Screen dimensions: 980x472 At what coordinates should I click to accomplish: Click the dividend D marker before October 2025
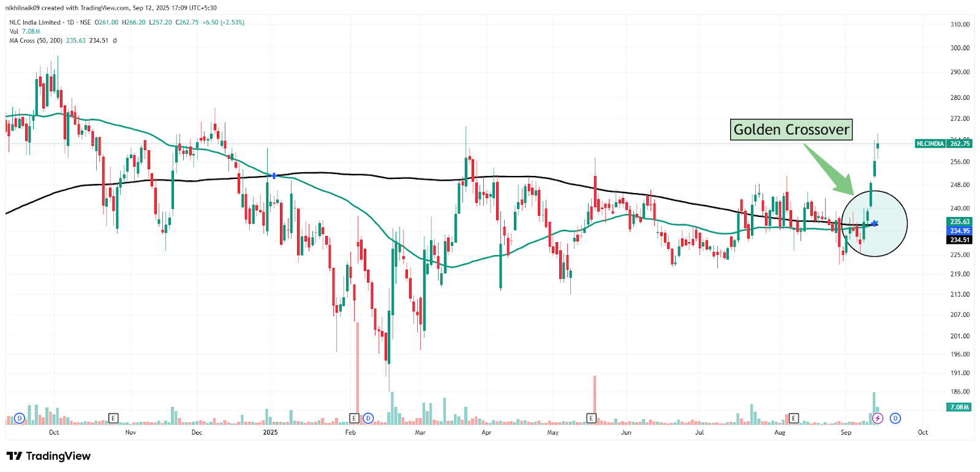[895, 418]
